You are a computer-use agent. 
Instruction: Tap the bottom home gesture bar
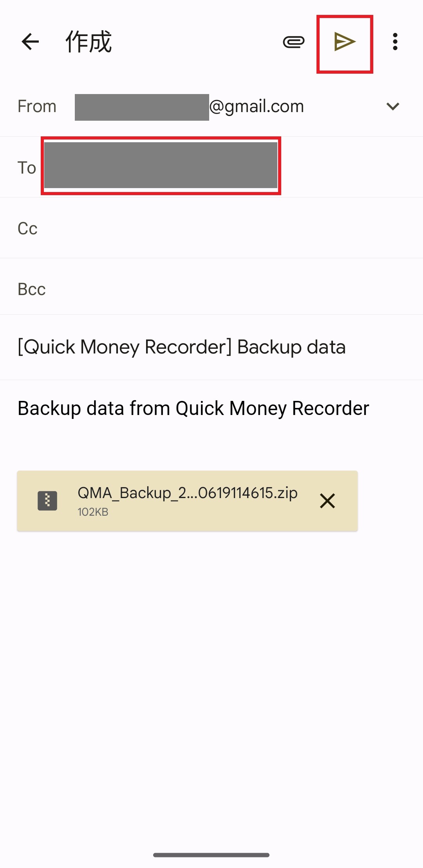[x=211, y=855]
